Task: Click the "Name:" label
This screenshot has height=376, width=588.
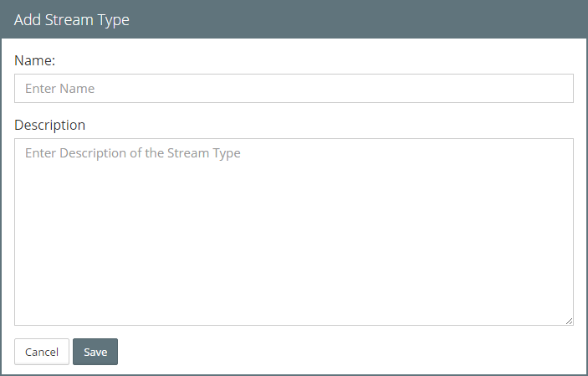Action: coord(33,60)
